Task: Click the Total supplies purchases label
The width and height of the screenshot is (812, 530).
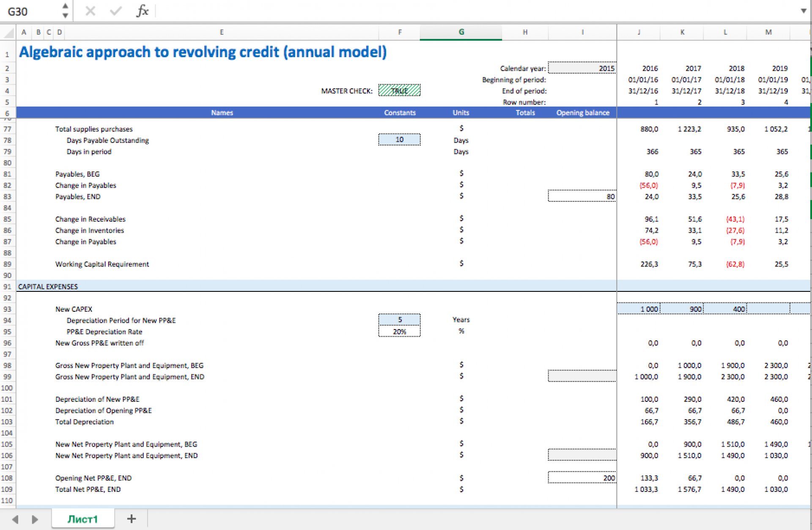Action: point(94,129)
